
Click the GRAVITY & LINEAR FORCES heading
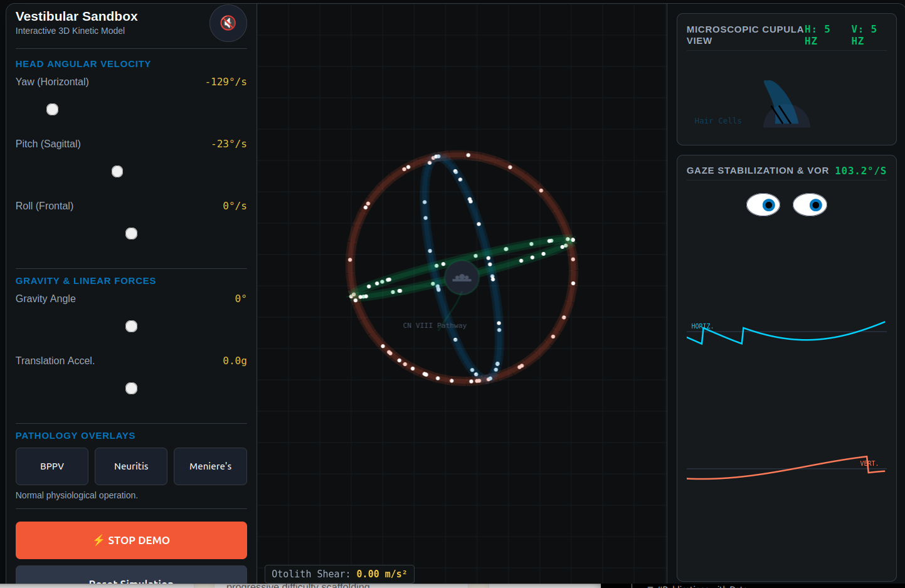pyautogui.click(x=85, y=281)
